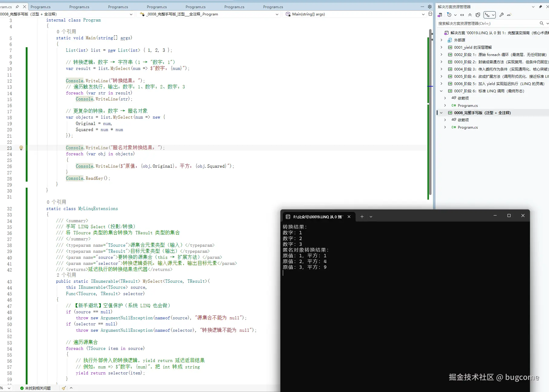Click the show all files icon
Viewport: 549px width, 392px height.
[x=478, y=15]
